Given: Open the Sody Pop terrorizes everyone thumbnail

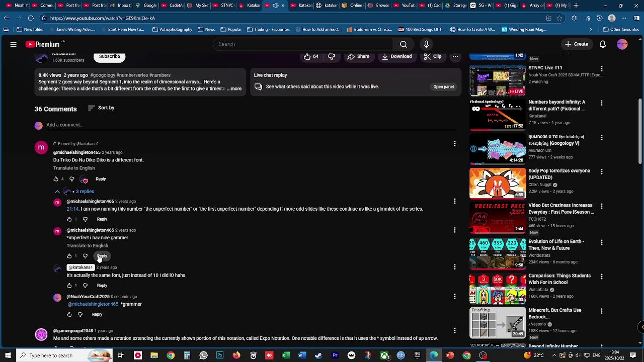Looking at the screenshot, I should tap(498, 184).
